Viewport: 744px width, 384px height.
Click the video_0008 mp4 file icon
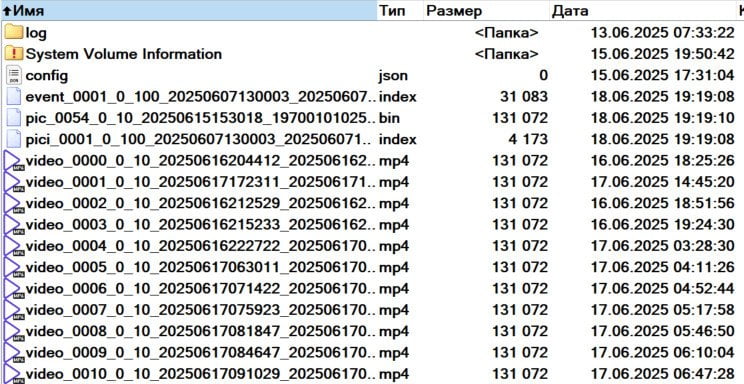pyautogui.click(x=14, y=332)
